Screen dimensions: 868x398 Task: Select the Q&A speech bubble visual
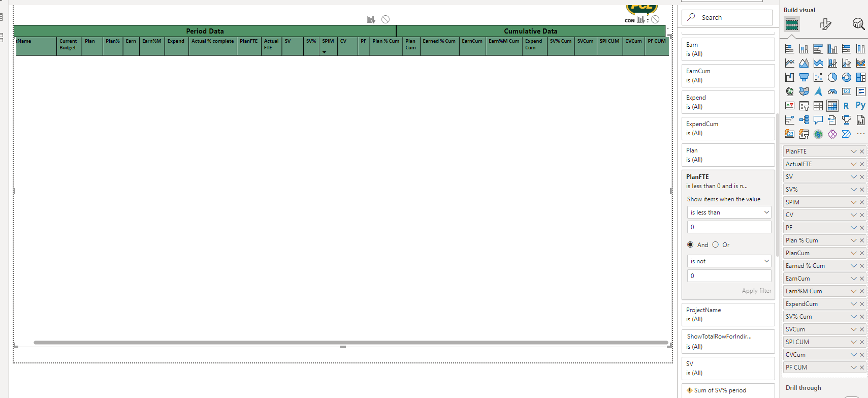coord(818,120)
